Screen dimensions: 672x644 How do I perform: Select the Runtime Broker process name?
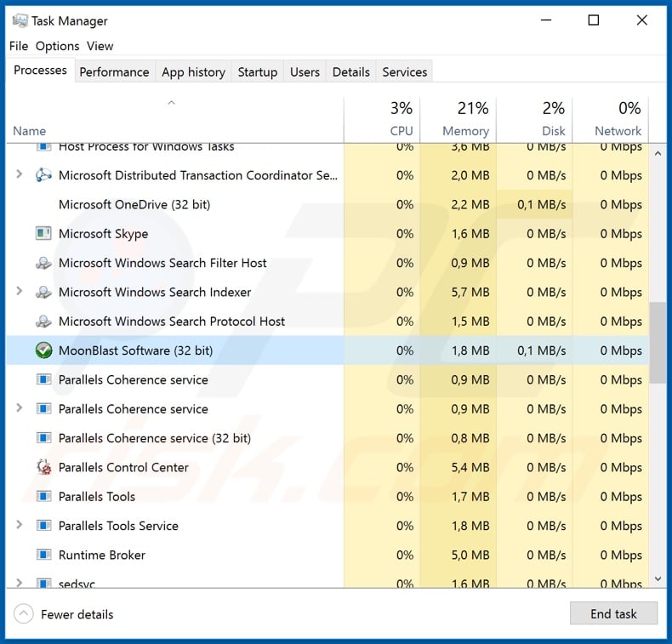pyautogui.click(x=102, y=555)
